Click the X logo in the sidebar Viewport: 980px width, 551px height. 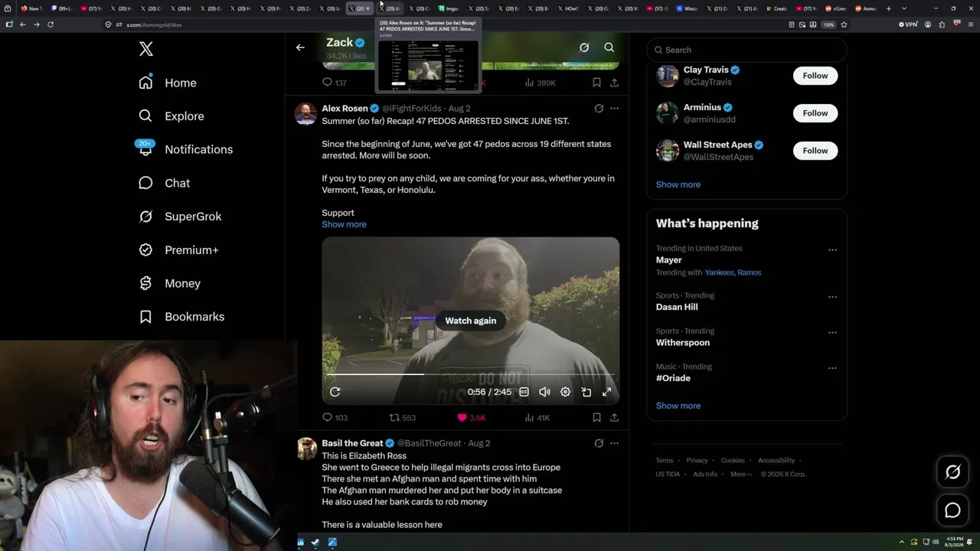point(146,50)
